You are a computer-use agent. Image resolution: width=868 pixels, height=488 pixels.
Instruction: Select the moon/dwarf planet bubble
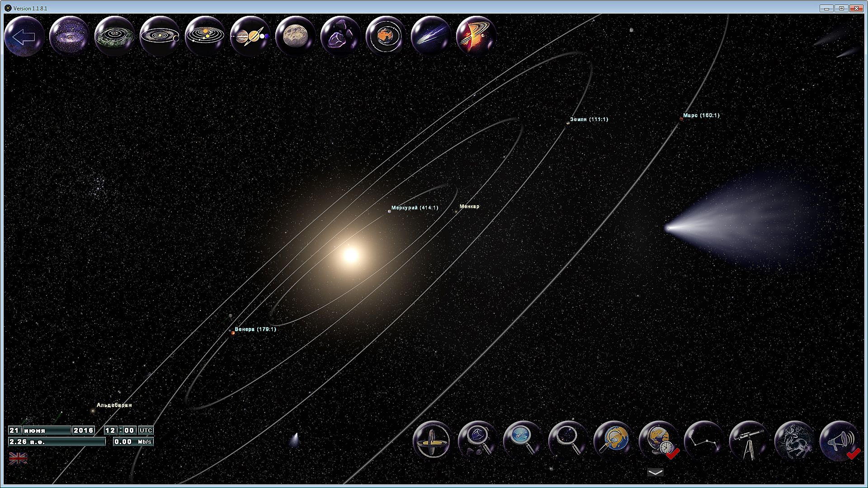[x=295, y=37]
